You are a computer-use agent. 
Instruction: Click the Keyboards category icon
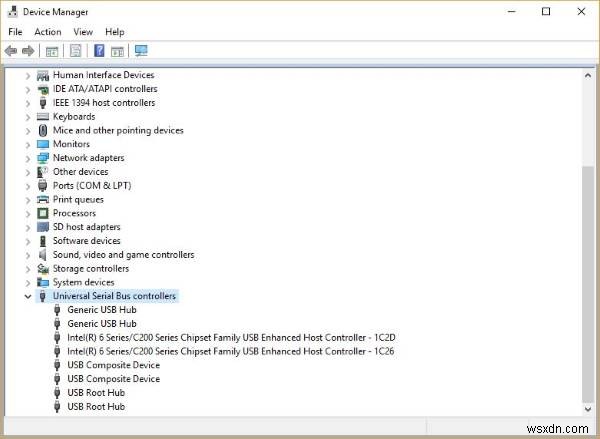coord(43,117)
